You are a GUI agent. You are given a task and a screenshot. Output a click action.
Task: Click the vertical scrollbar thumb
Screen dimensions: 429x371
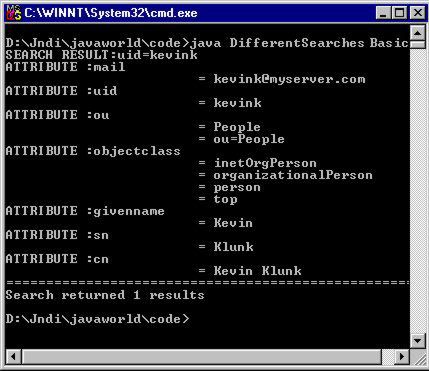tap(417, 44)
